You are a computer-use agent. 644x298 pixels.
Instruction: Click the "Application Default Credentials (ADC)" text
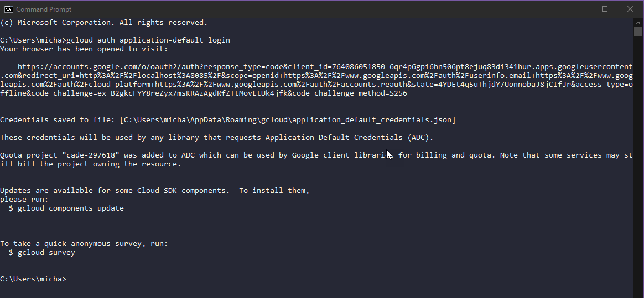pyautogui.click(x=350, y=138)
